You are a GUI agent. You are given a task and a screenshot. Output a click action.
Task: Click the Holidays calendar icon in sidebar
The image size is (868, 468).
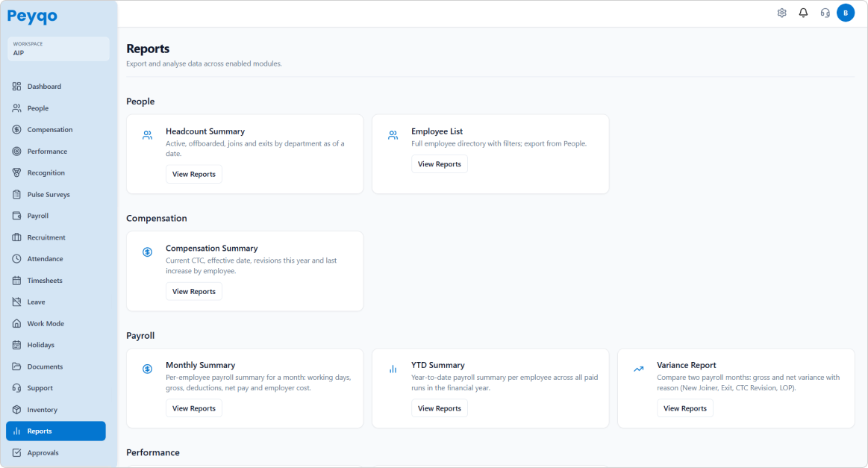pos(16,345)
